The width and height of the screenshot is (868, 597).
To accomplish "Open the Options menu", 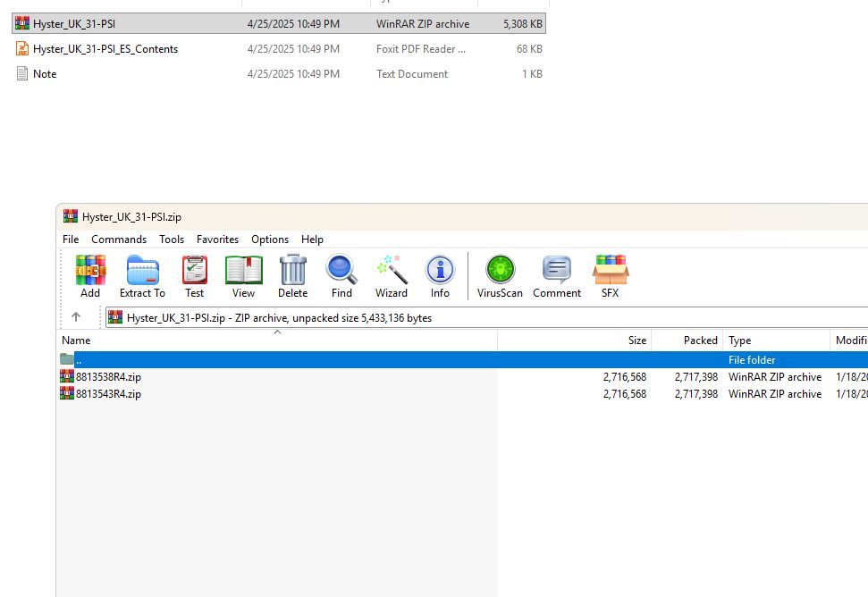I will 269,239.
